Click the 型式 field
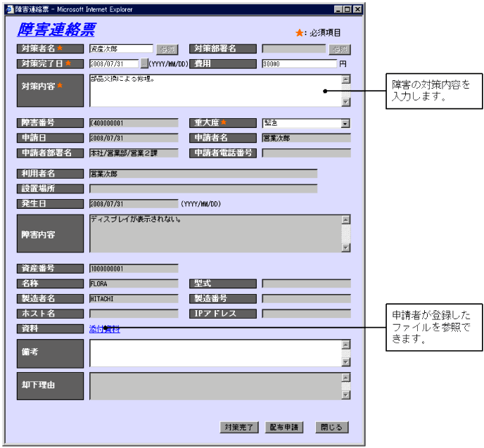 [306, 283]
